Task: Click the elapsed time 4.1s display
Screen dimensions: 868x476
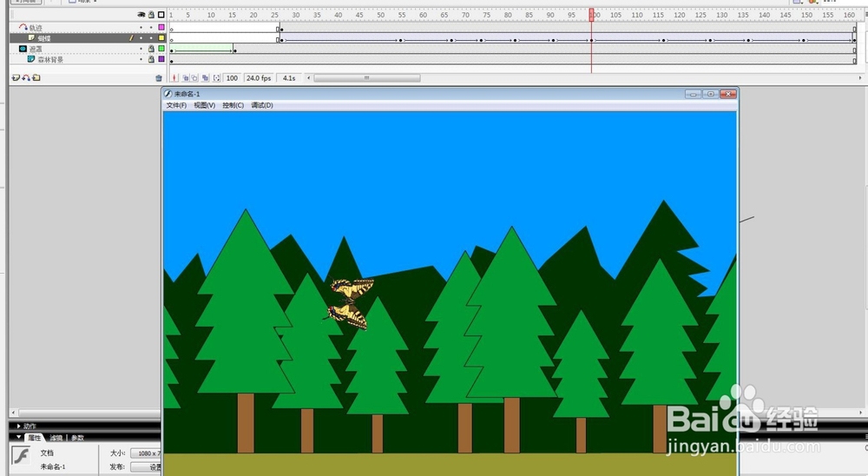Action: (289, 78)
